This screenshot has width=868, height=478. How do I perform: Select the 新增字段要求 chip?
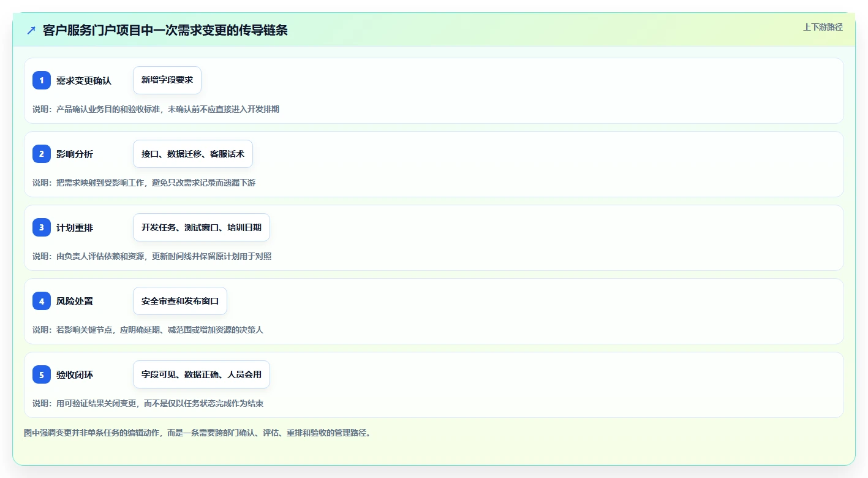point(167,80)
